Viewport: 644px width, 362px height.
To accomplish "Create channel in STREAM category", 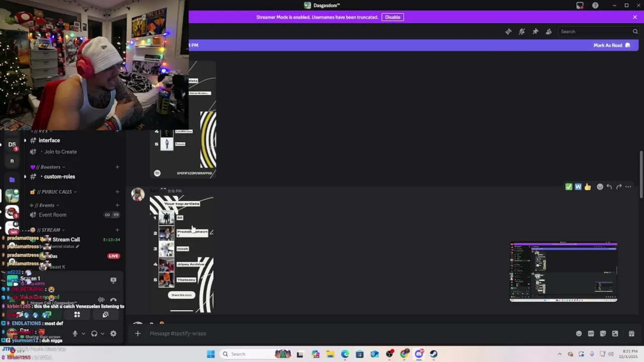I will (117, 230).
